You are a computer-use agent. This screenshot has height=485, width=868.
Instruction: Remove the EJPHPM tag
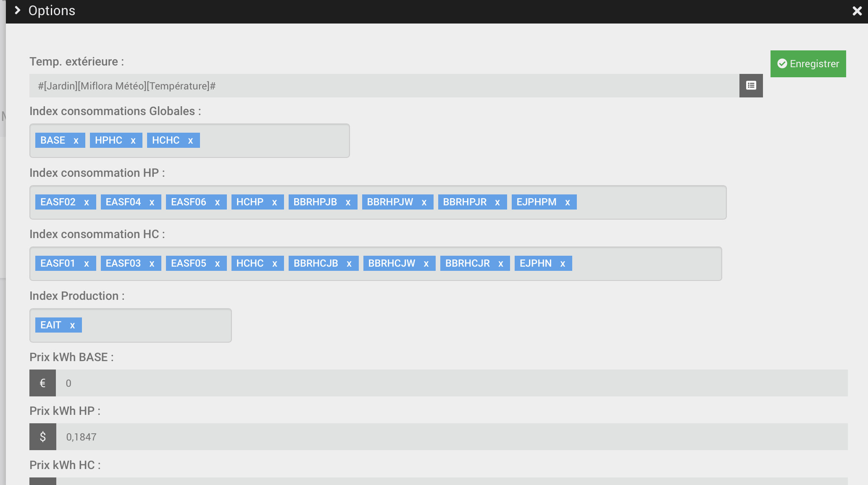click(x=568, y=202)
